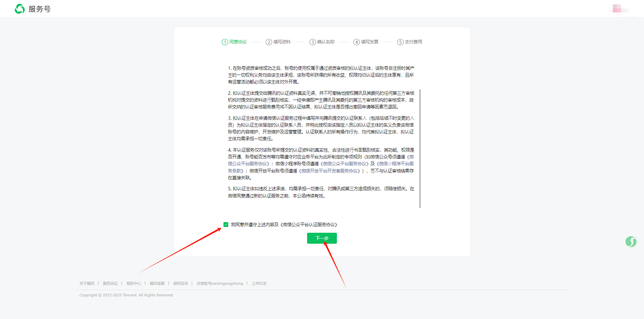Click the blurred user avatar in header
This screenshot has width=644, height=319.
pos(617,9)
